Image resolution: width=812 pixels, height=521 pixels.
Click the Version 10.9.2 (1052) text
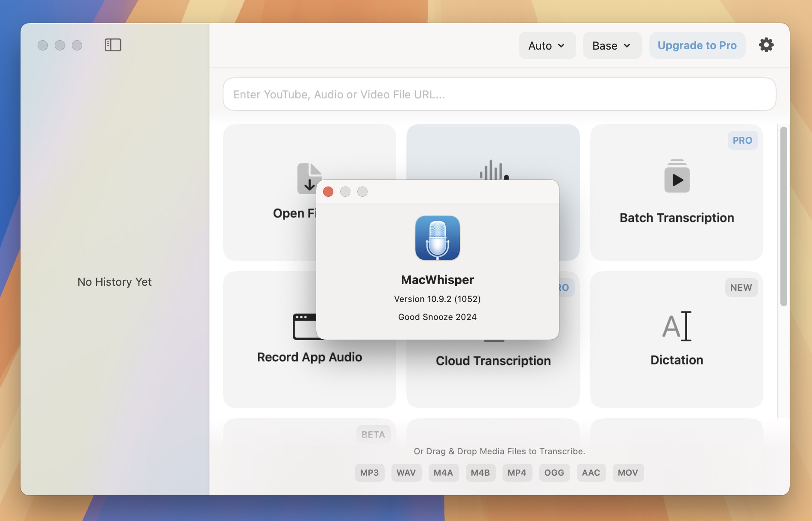[x=437, y=299]
